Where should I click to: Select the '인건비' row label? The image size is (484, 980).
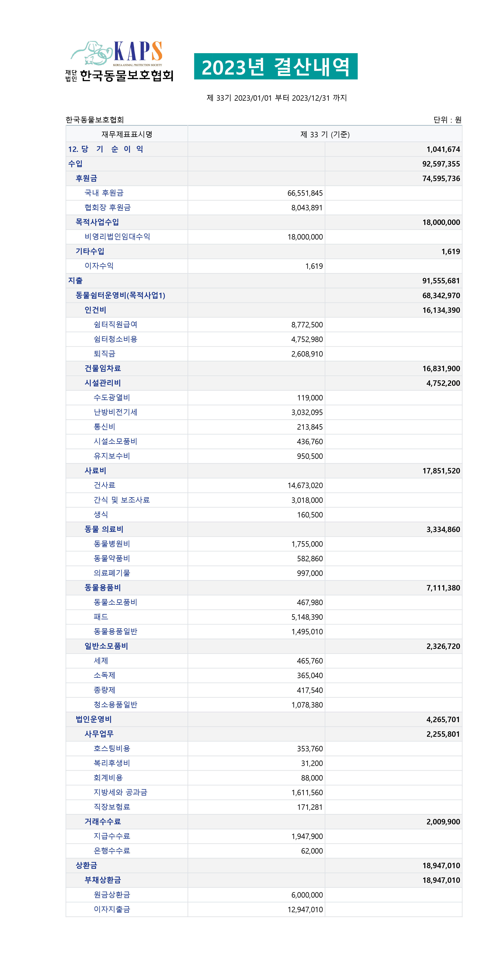(x=95, y=310)
